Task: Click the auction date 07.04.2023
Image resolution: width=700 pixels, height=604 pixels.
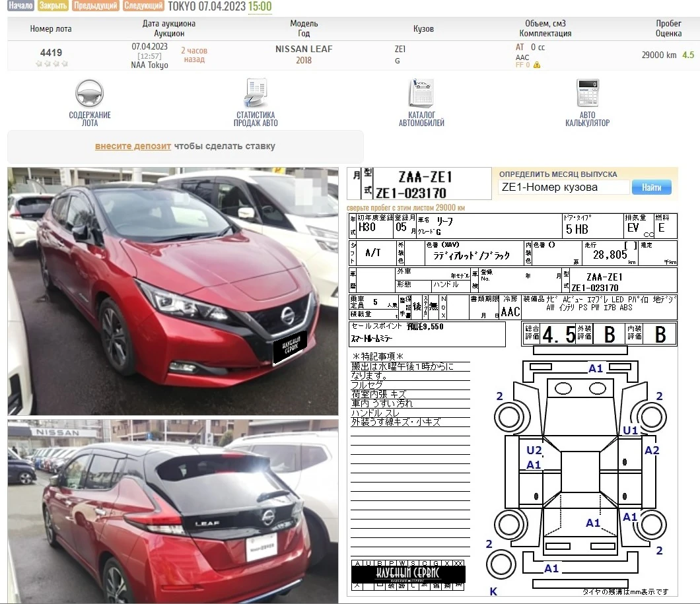Action: (149, 46)
